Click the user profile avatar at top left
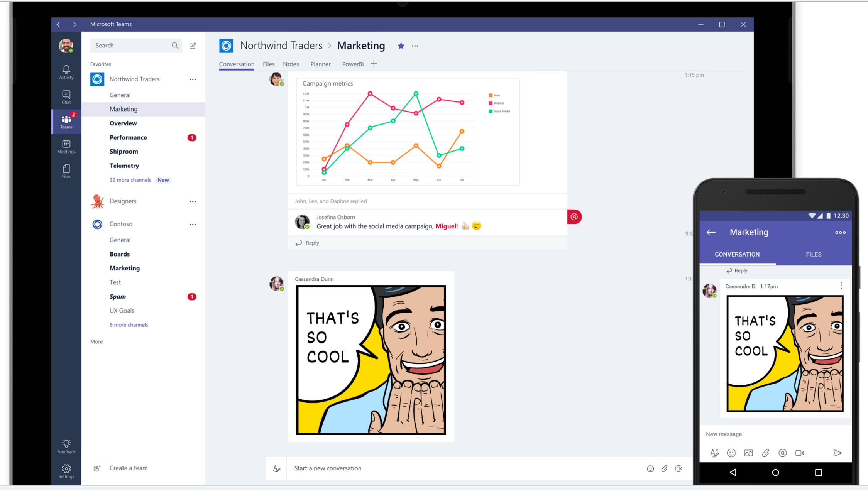The image size is (868, 490). (x=66, y=46)
